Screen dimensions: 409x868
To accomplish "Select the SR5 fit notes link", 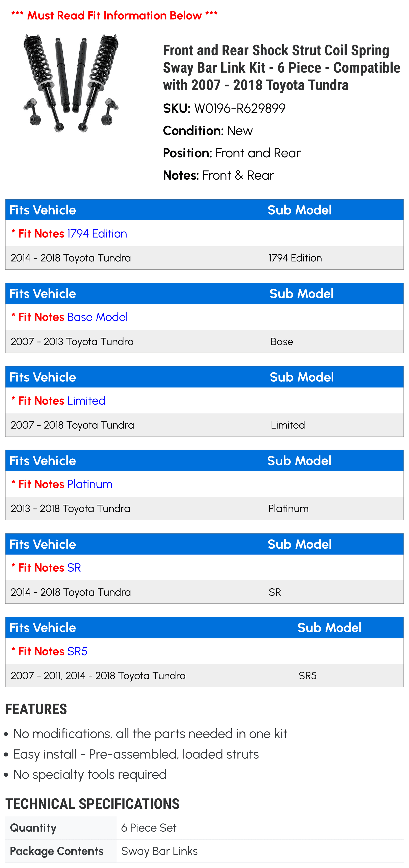I will (77, 651).
